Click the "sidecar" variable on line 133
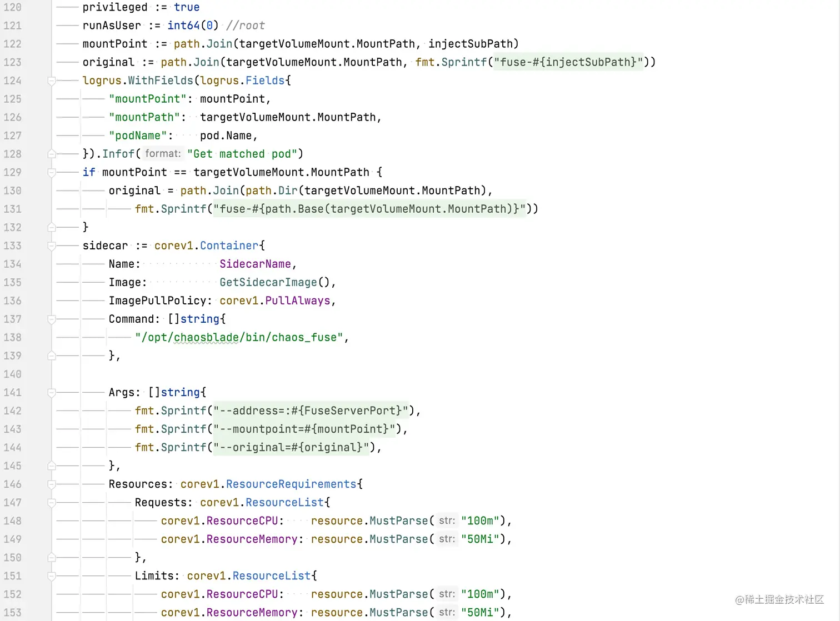This screenshot has height=621, width=840. pyautogui.click(x=105, y=246)
